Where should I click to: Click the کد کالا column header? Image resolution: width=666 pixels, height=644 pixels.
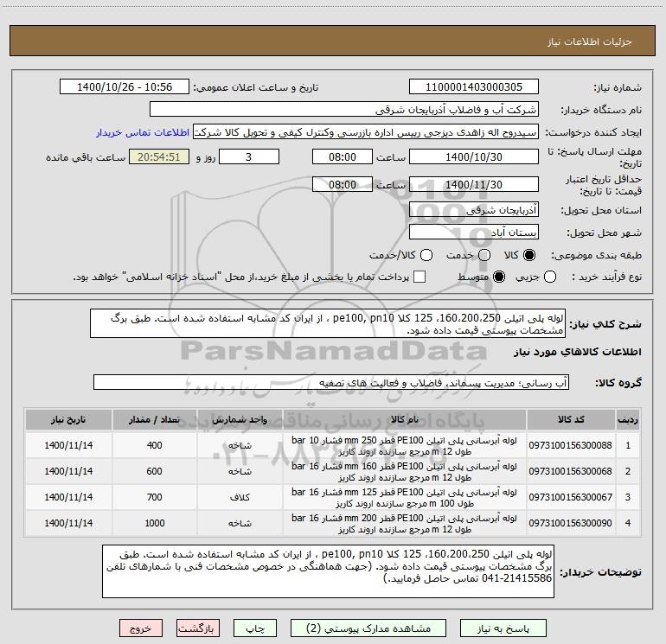(571, 420)
